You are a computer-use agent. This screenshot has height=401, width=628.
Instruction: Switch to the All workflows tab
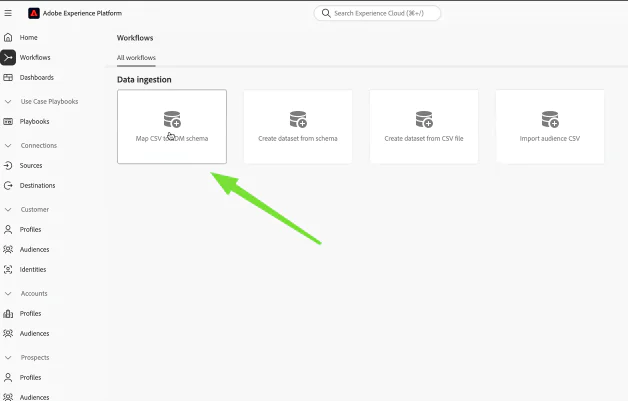click(x=136, y=58)
